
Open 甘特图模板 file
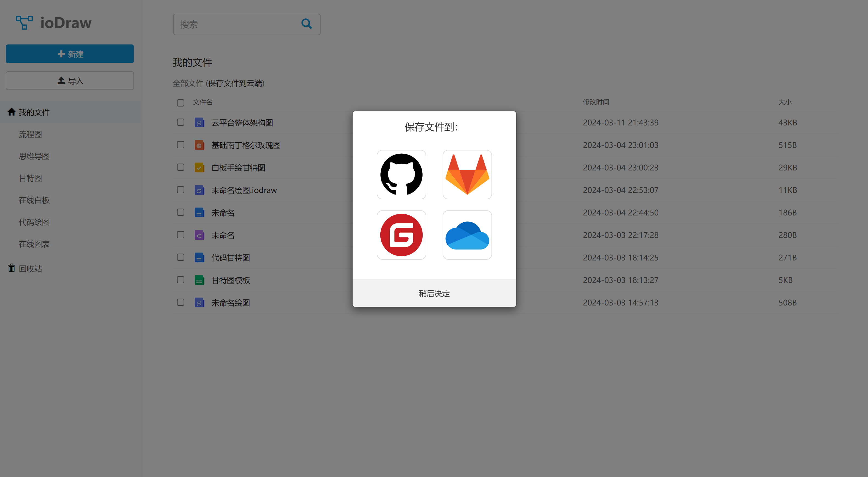(x=230, y=280)
